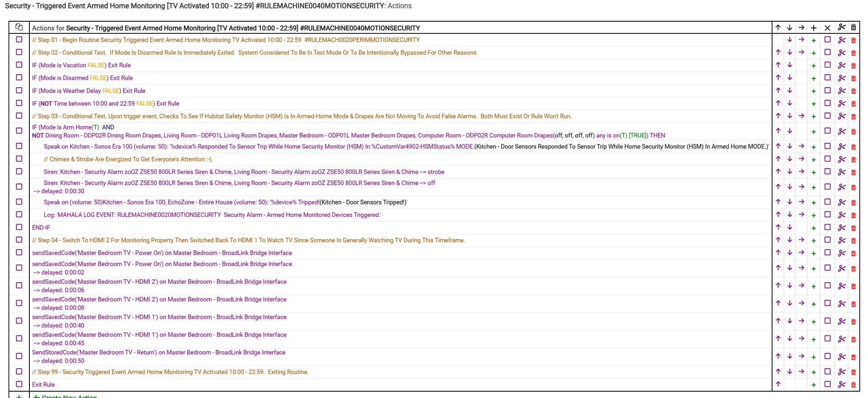Indent the Step 04 comment row with right arrow

click(801, 240)
